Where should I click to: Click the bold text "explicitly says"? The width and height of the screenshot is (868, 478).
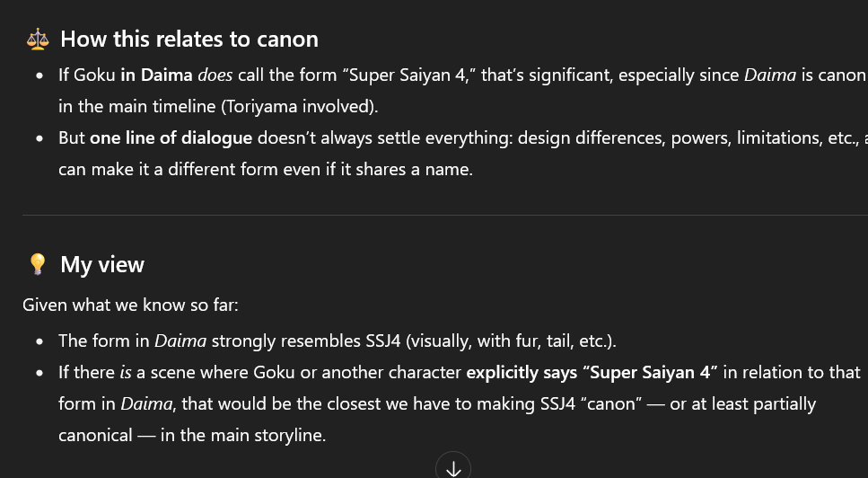click(x=522, y=373)
